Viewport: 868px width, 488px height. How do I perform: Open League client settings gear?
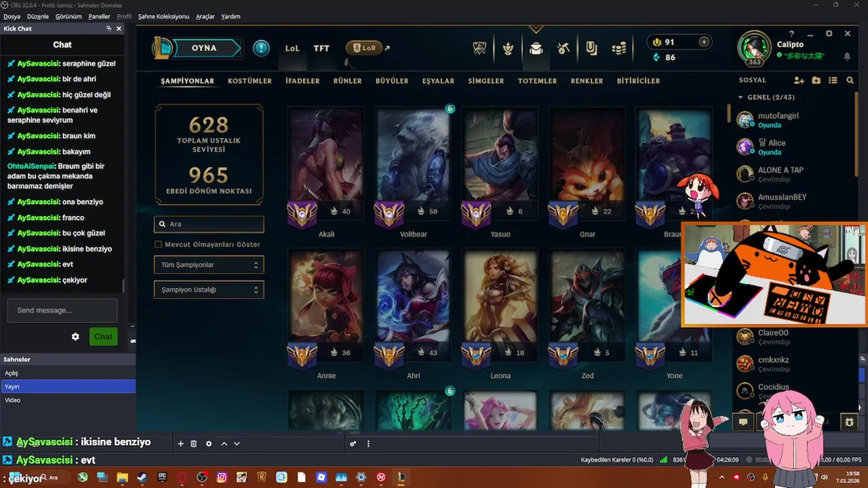point(829,33)
